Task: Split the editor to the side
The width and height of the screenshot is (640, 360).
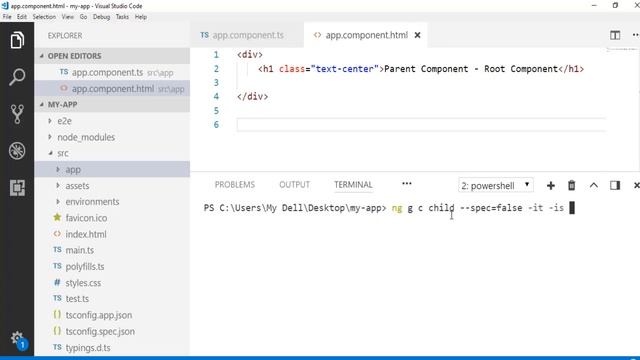Action: click(x=615, y=35)
